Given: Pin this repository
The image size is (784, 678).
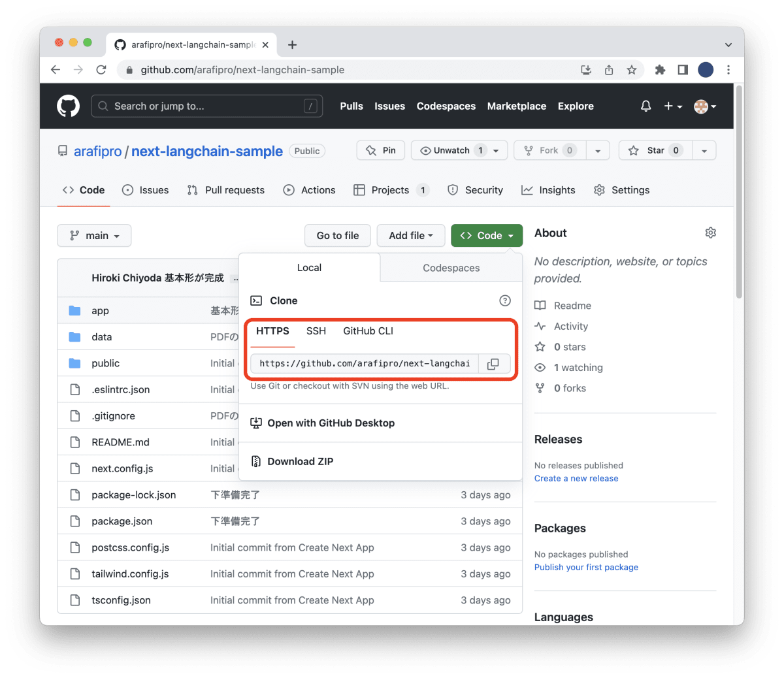Looking at the screenshot, I should (381, 150).
